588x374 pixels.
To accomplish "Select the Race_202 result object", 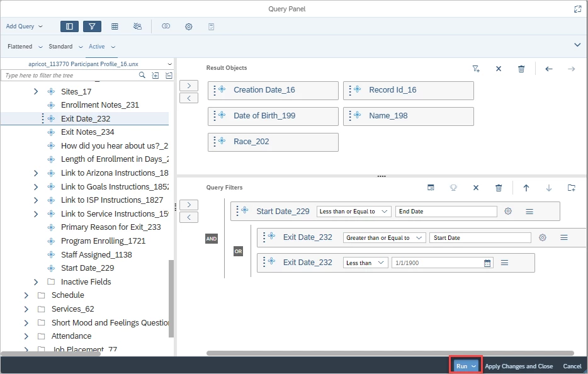I will (x=273, y=142).
